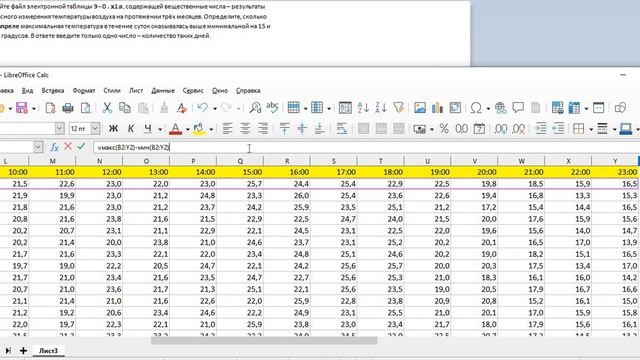Image resolution: width=640 pixels, height=360 pixels.
Task: Open the Вид menu
Action: pyautogui.click(x=27, y=91)
